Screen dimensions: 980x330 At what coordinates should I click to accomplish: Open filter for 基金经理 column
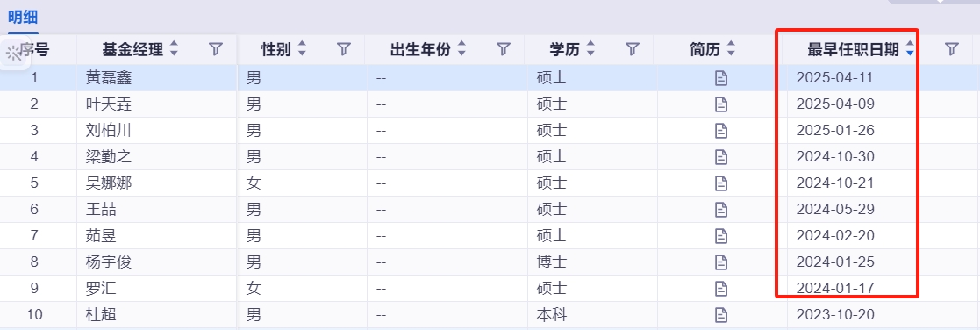[x=216, y=49]
